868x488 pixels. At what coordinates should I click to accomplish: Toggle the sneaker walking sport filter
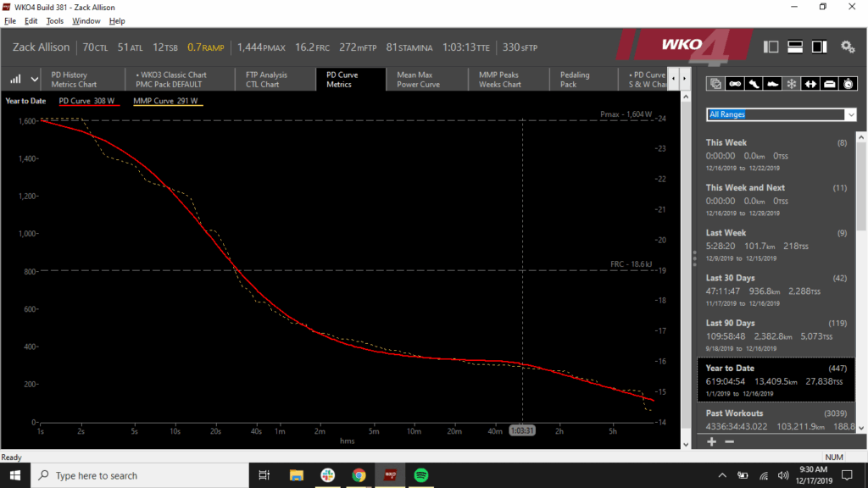(772, 84)
